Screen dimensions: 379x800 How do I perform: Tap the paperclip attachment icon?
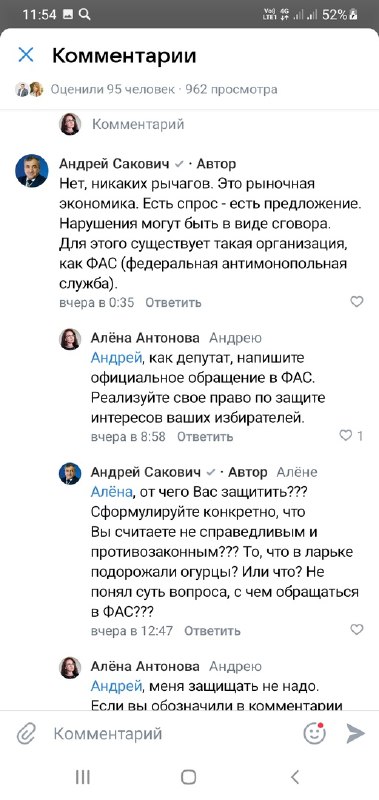click(x=26, y=734)
